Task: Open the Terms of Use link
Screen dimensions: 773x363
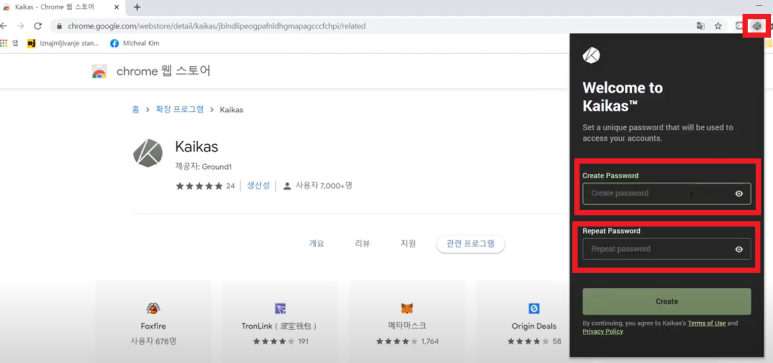Action: pyautogui.click(x=706, y=324)
